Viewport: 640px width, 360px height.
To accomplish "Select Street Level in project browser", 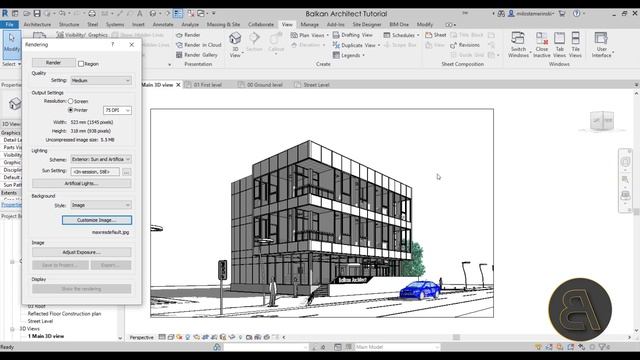I will coord(40,321).
